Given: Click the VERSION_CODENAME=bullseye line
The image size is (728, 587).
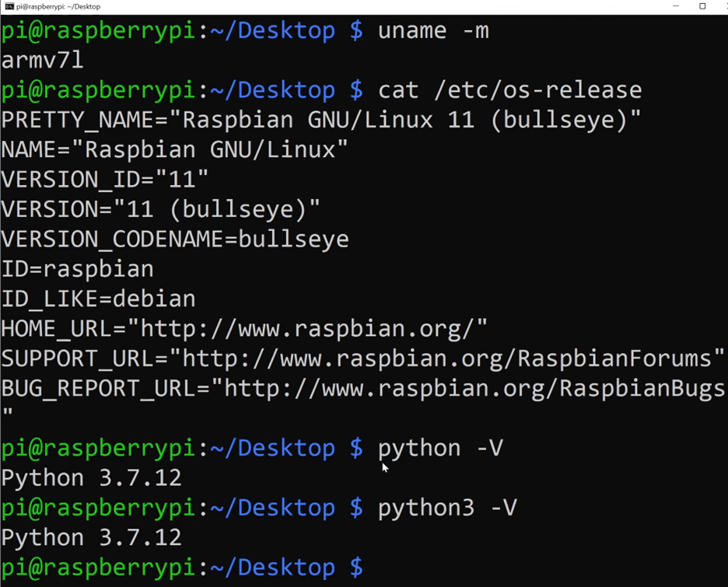Looking at the screenshot, I should (x=174, y=240).
